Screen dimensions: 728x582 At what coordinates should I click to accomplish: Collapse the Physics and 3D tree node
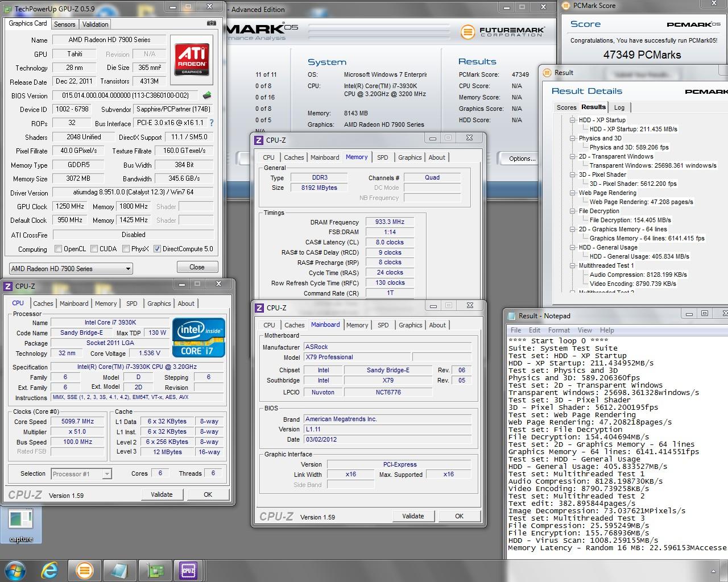tap(573, 138)
